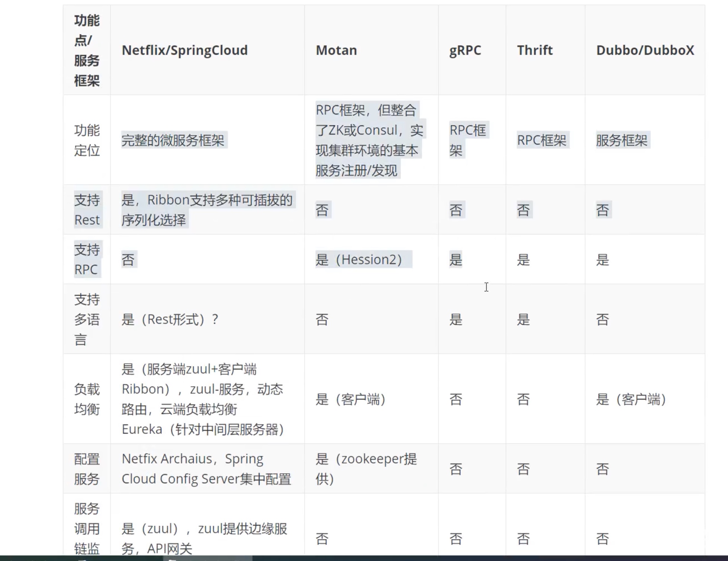Select the 支持多语言 row label
Screen dimensions: 728x561
86,319
